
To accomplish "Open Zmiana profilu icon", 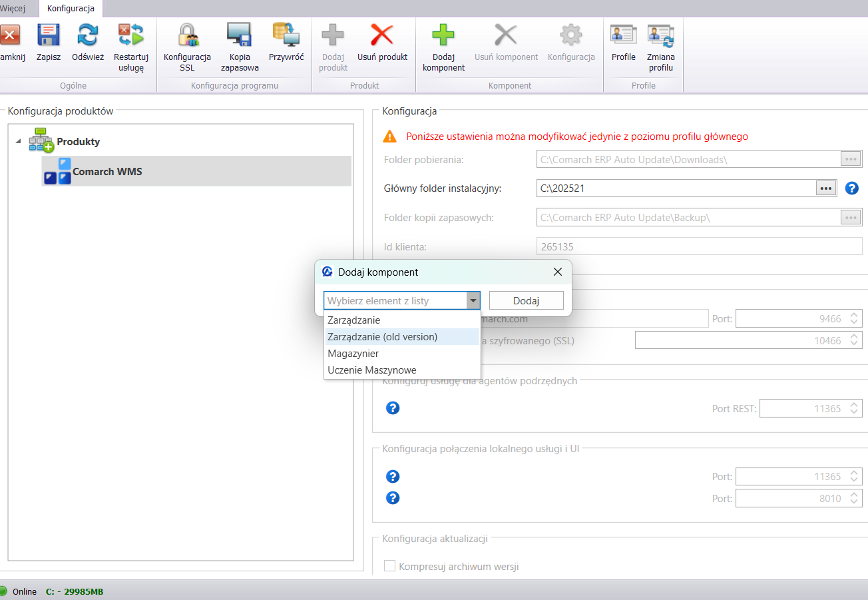I will point(660,35).
